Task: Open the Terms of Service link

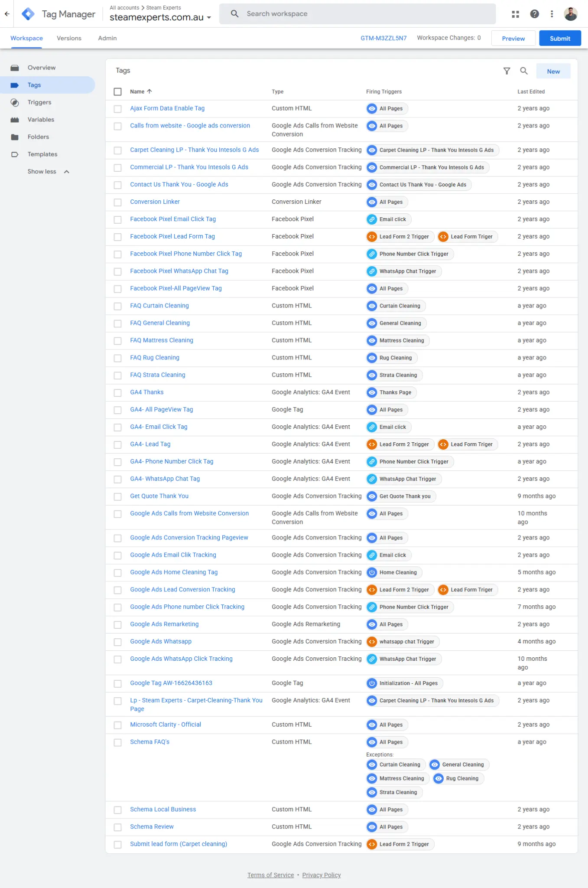Action: coord(270,875)
